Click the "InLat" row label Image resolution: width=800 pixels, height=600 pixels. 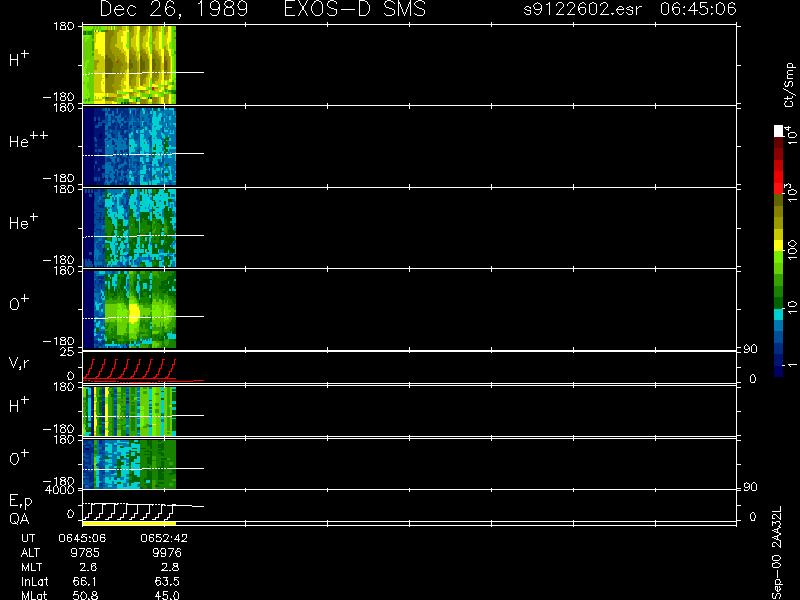click(35, 581)
